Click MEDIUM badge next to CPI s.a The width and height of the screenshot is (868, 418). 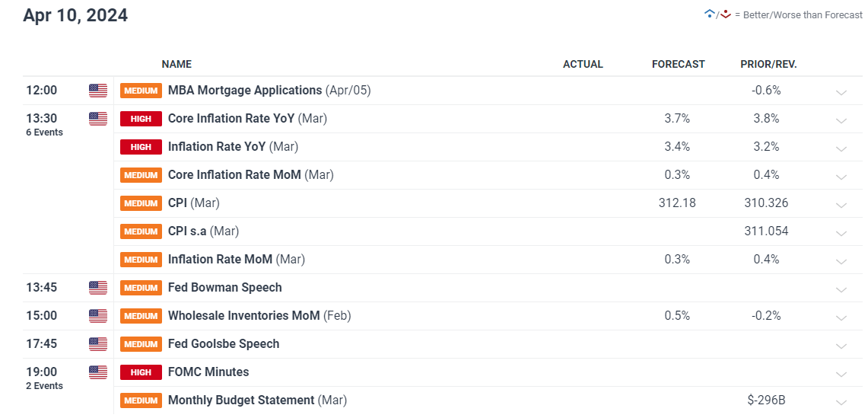pyautogui.click(x=141, y=231)
